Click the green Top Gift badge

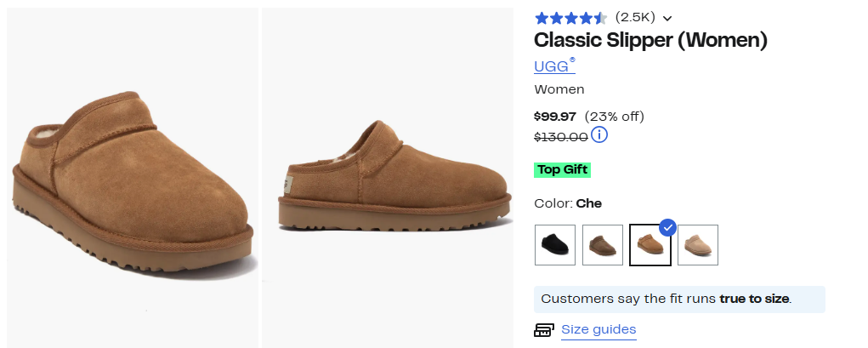pyautogui.click(x=562, y=169)
